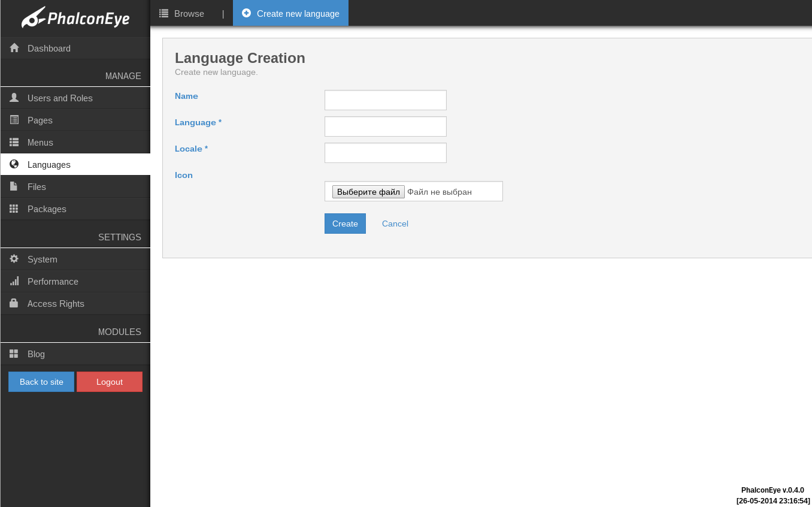Open the Files section
The height and width of the screenshot is (507, 812).
click(x=75, y=186)
